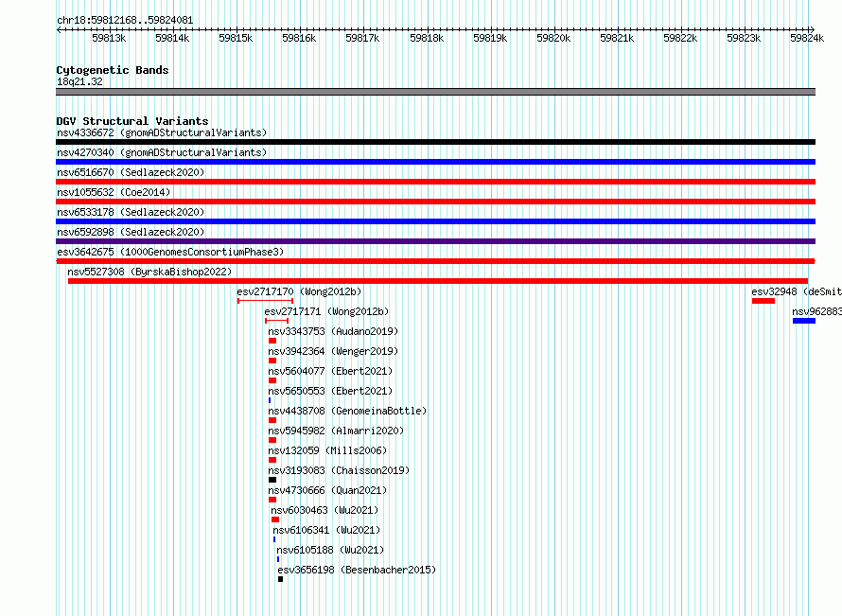Select nsv3942364 Wenger2019 label
This screenshot has height=616, width=842.
[x=333, y=351]
